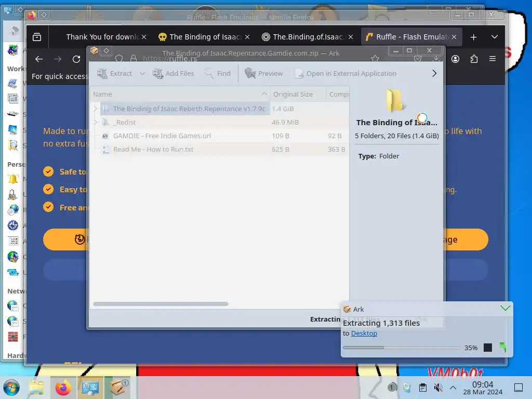Click the muted volume tray icon
532x399 pixels.
pos(438,388)
